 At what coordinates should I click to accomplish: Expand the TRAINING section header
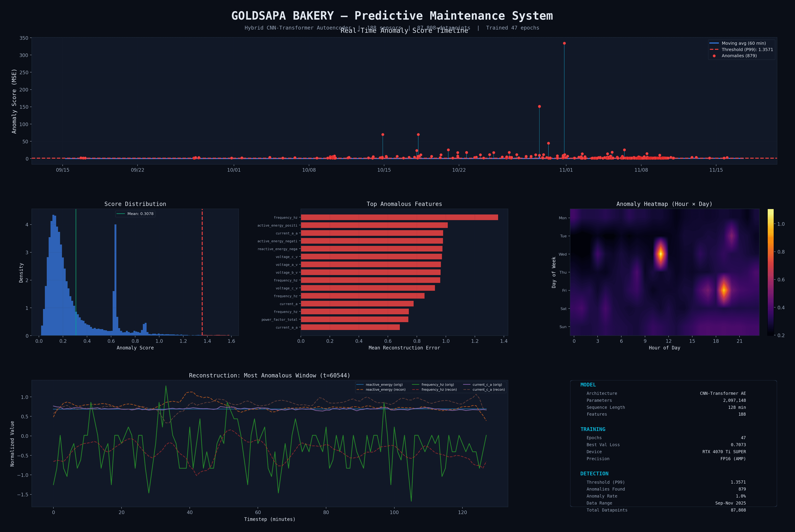point(593,429)
